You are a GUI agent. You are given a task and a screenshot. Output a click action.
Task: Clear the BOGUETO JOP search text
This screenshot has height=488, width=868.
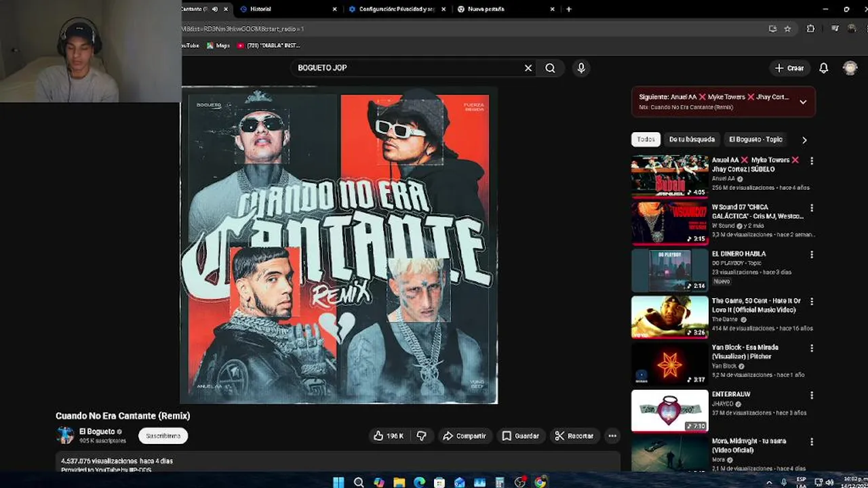click(528, 68)
